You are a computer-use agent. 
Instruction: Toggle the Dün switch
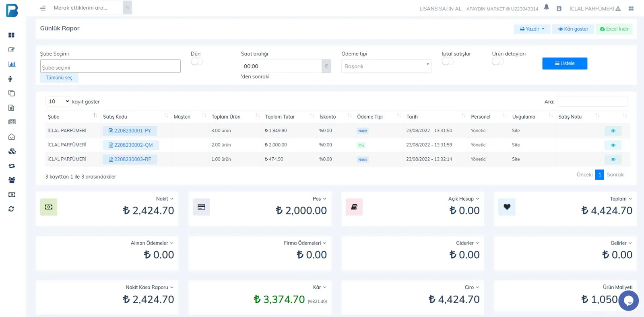[196, 62]
